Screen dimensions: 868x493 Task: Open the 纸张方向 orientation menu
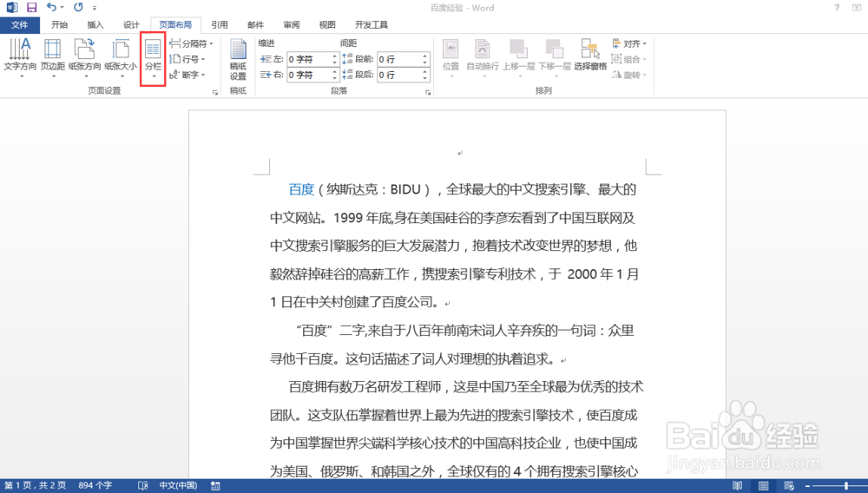(x=85, y=57)
